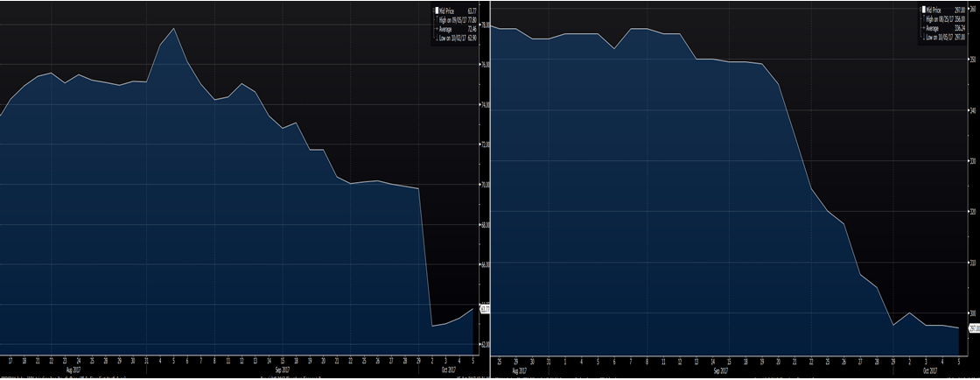
Task: Click the white Mid Price swatch in left legend
Action: click(438, 11)
